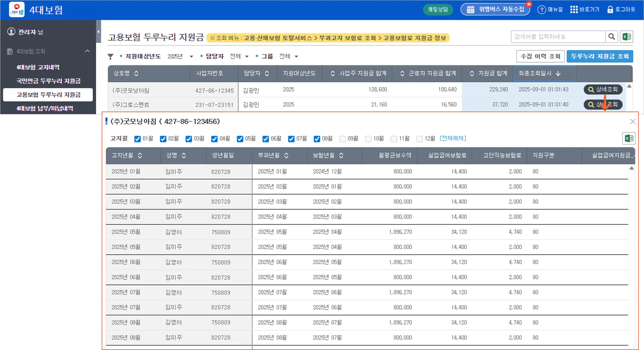Click the filter funnel icon
The height and width of the screenshot is (350, 644).
coord(110,57)
